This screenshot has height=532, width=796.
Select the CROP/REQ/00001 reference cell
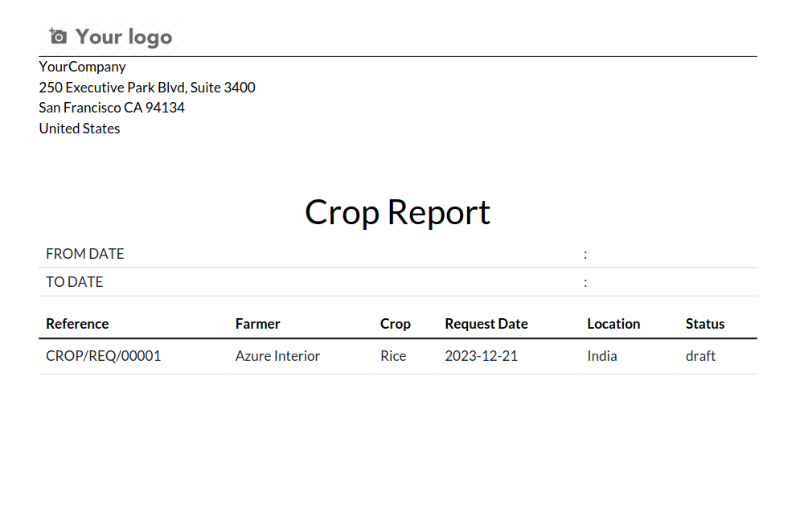(x=104, y=356)
